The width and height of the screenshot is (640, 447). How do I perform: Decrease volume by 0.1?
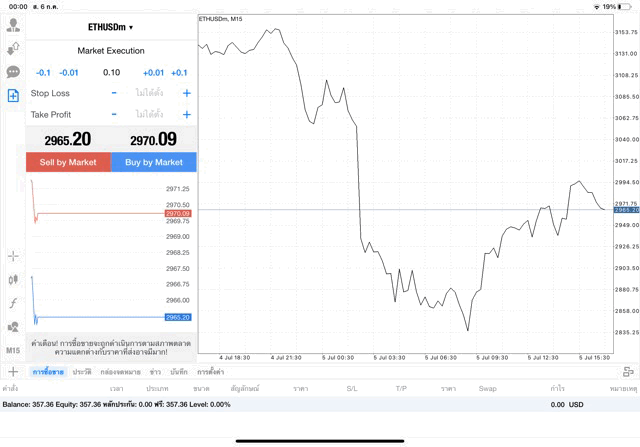(x=43, y=72)
